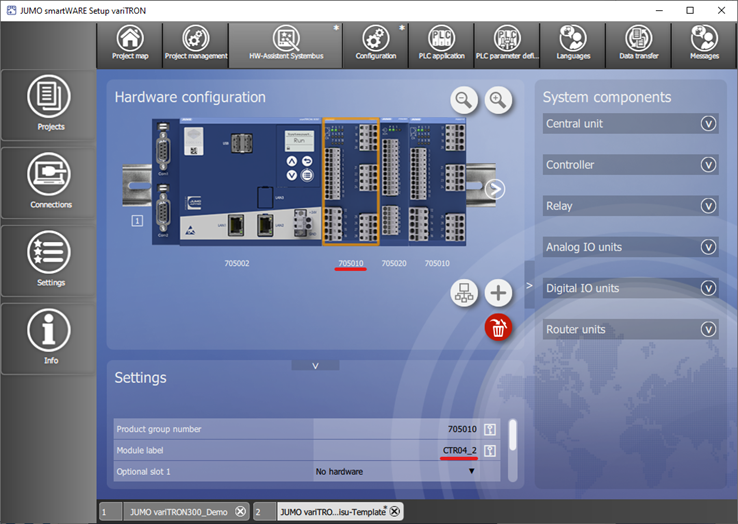Click the zoom out magnifier icon
The width and height of the screenshot is (738, 524).
(463, 99)
